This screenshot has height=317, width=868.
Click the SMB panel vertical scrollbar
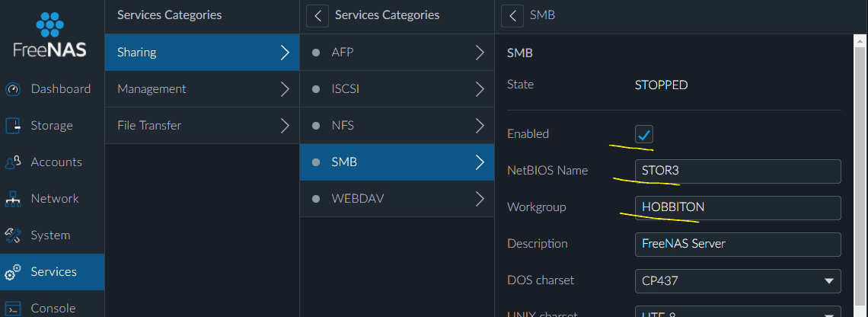click(x=861, y=178)
